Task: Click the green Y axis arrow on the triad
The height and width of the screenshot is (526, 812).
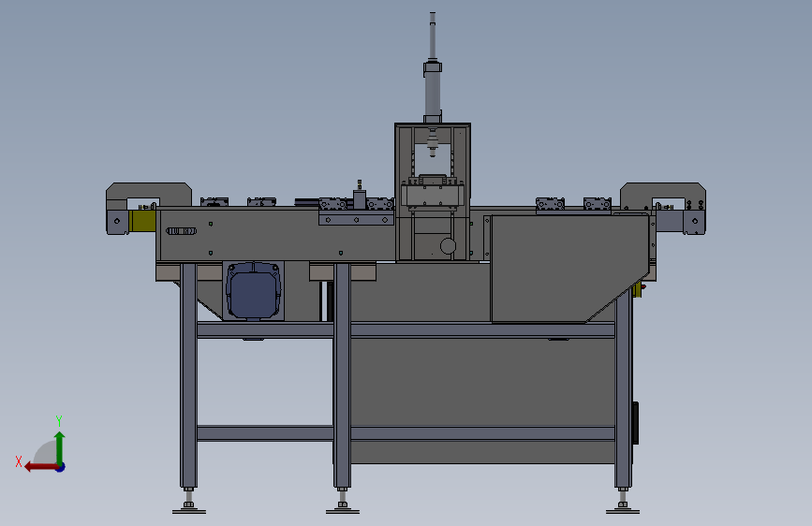Action: [x=60, y=446]
